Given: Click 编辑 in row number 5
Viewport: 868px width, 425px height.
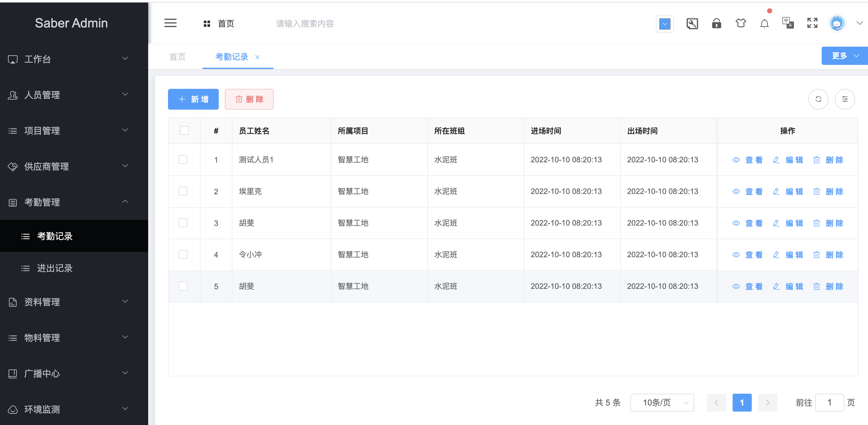Looking at the screenshot, I should click(788, 287).
